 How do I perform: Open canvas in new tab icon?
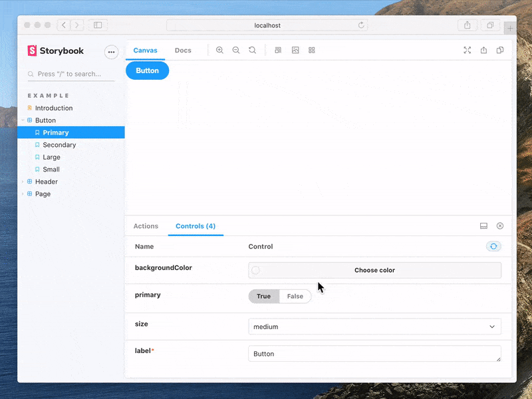tap(483, 51)
